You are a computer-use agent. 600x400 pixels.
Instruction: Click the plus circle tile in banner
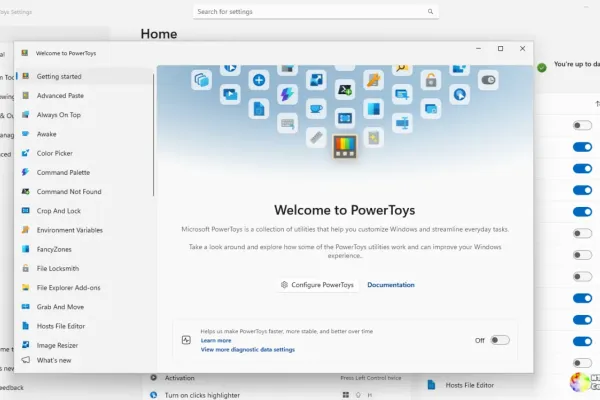(259, 80)
